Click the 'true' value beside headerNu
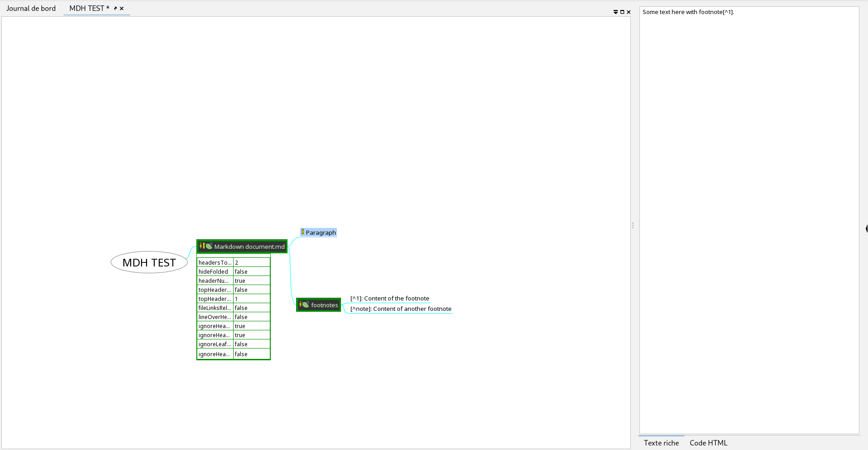The width and height of the screenshot is (868, 450). point(252,281)
